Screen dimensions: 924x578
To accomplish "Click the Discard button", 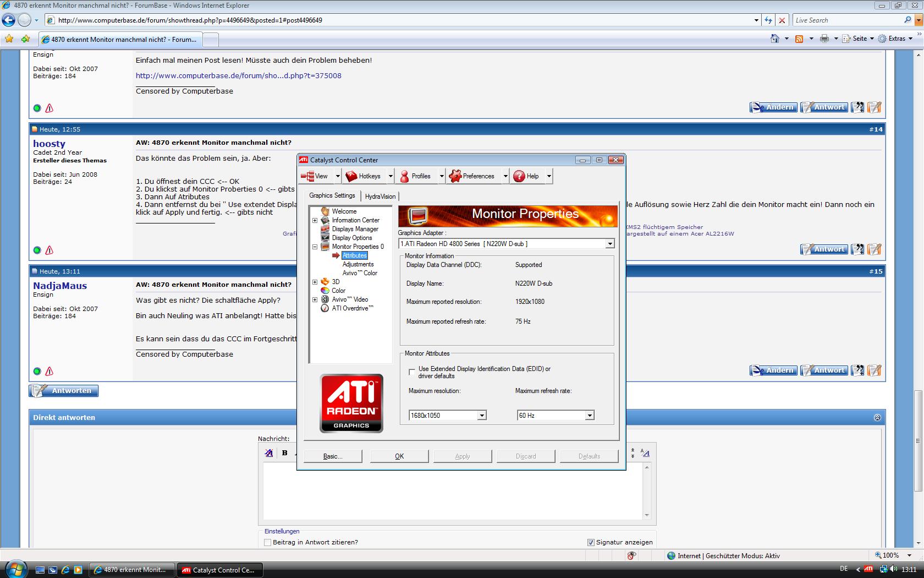I will click(526, 456).
